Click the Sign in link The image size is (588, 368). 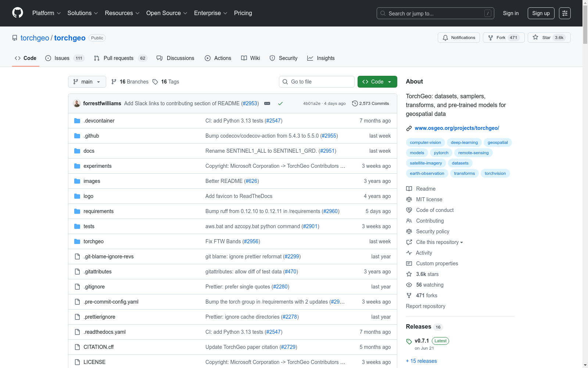(511, 13)
